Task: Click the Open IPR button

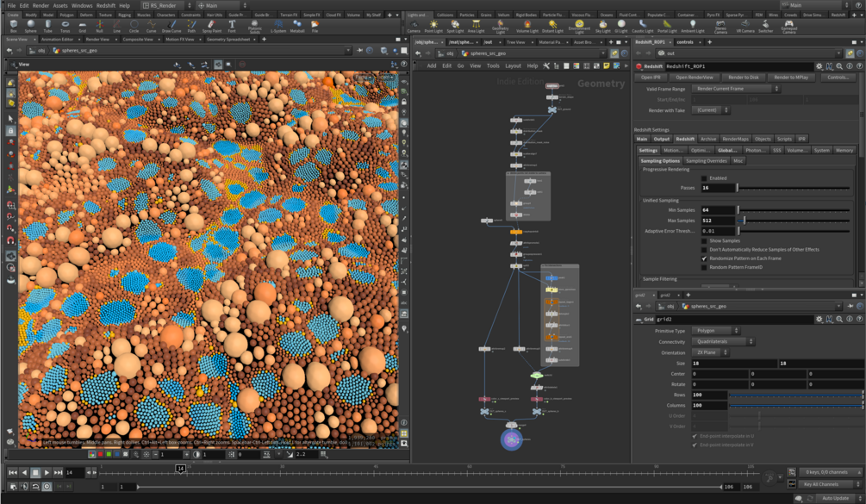Action: [x=651, y=78]
